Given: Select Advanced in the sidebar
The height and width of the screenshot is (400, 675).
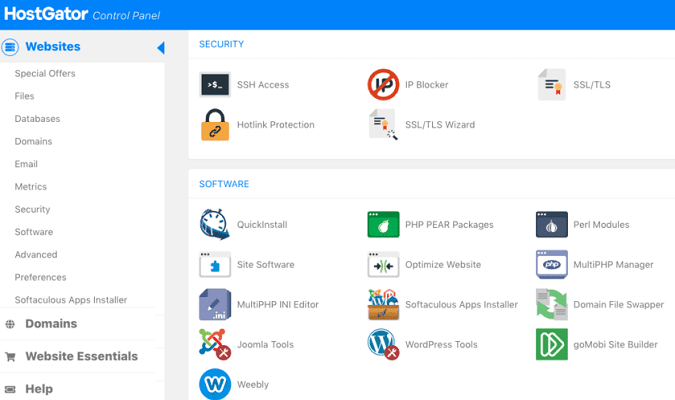Looking at the screenshot, I should (x=36, y=255).
